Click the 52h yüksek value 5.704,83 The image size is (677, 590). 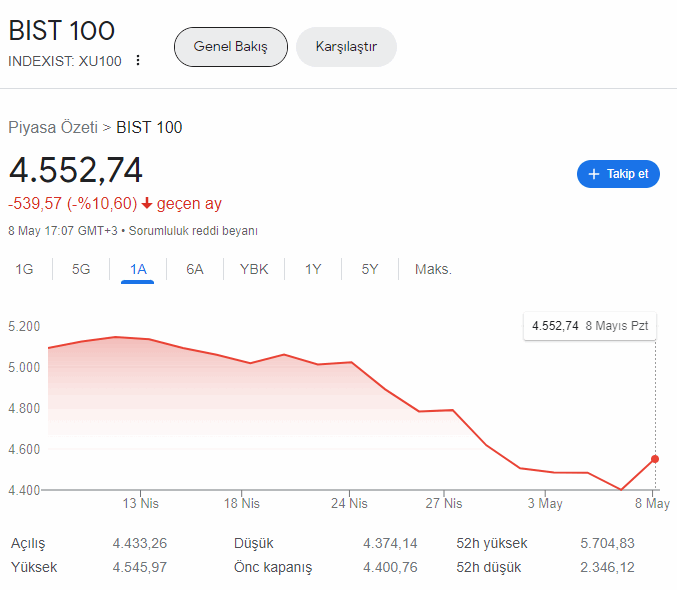(x=607, y=543)
